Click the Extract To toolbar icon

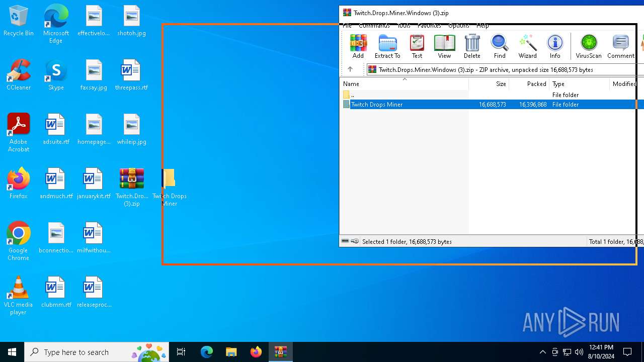pyautogui.click(x=387, y=46)
